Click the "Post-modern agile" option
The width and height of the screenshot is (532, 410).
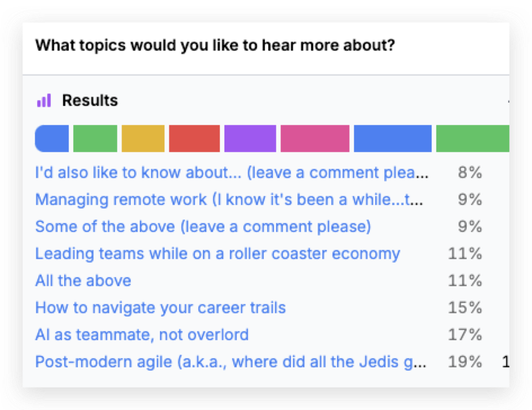[x=230, y=362]
